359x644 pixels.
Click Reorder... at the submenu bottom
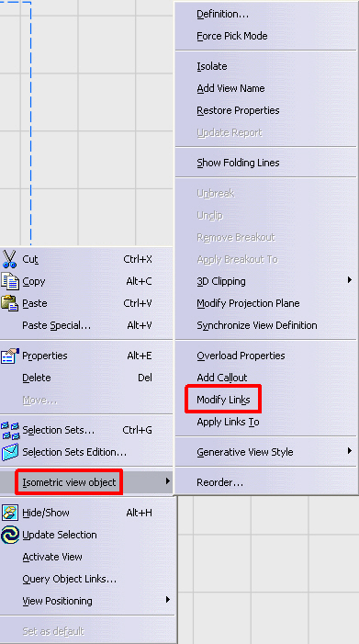click(x=220, y=482)
